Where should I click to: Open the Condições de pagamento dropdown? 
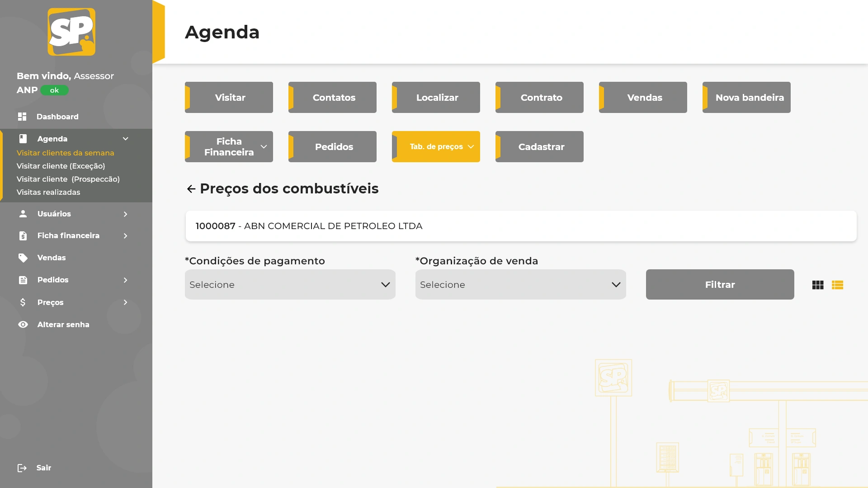[x=290, y=285]
